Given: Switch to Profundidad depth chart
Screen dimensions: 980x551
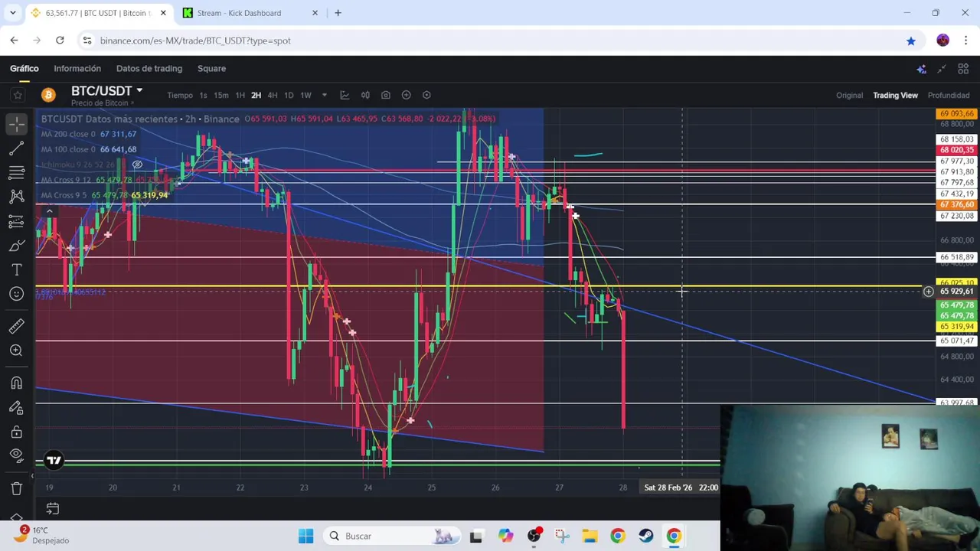Looking at the screenshot, I should click(x=949, y=95).
